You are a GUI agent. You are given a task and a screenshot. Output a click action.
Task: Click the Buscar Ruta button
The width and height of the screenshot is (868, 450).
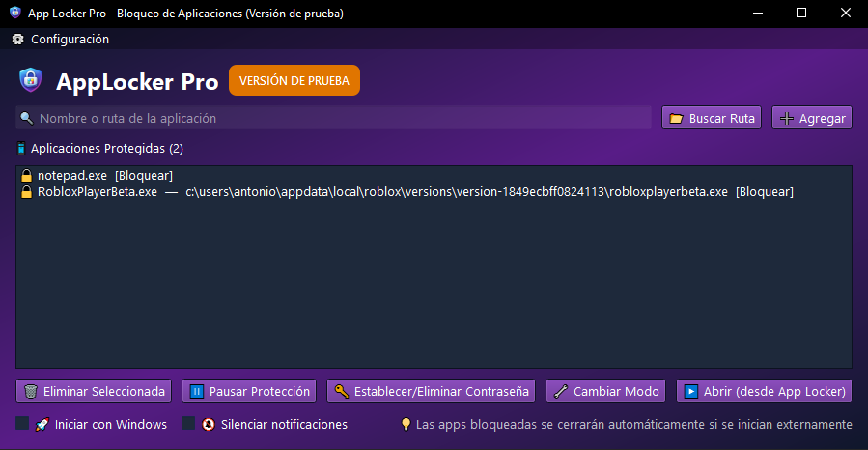pos(712,118)
